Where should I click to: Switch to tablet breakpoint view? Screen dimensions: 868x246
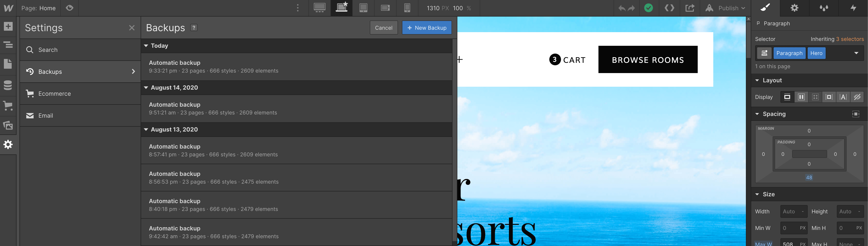pos(363,8)
